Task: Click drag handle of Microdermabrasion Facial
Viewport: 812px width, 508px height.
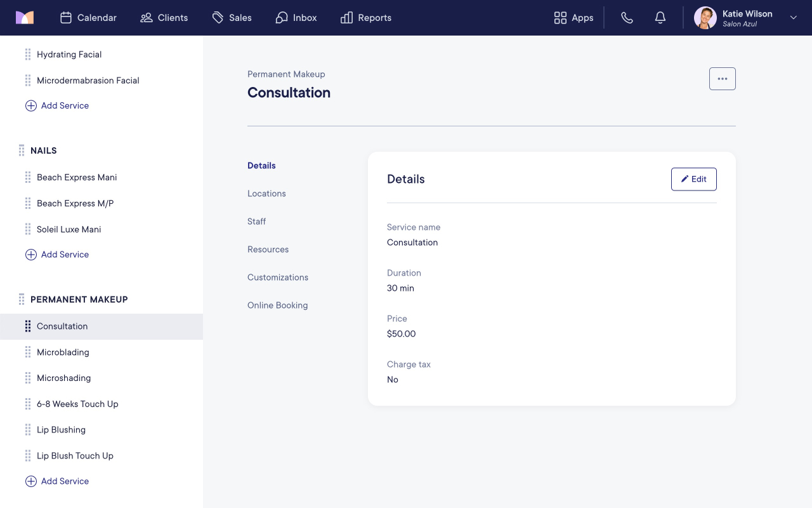Action: 28,81
